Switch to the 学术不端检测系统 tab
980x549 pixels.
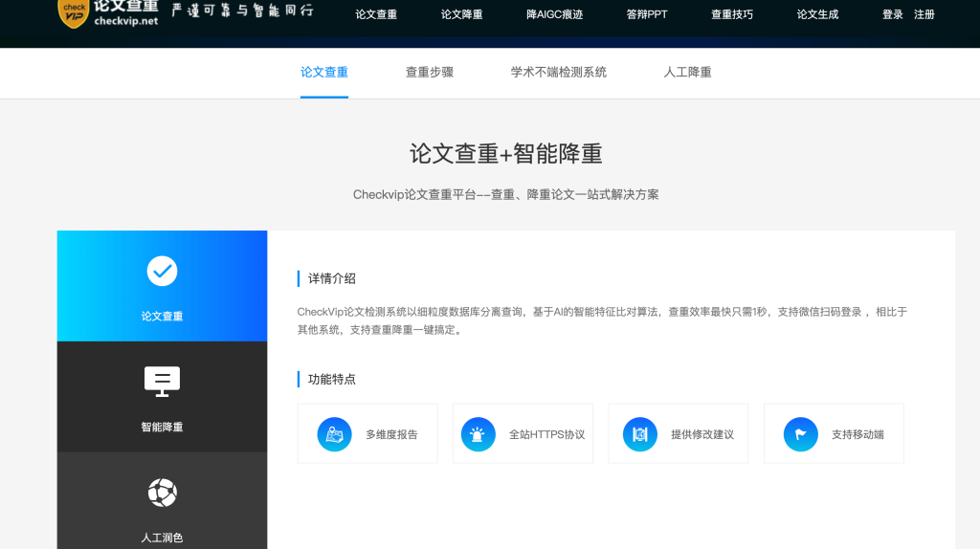[559, 73]
